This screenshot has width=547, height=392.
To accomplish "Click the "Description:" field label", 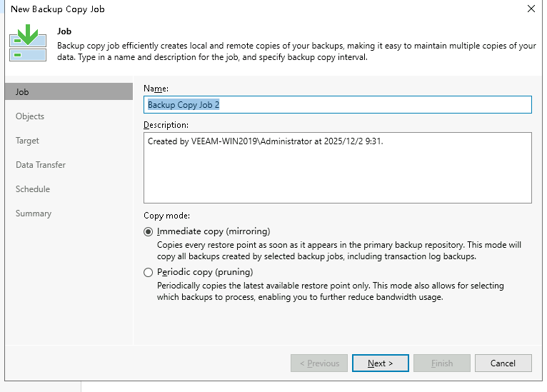I will coord(166,125).
